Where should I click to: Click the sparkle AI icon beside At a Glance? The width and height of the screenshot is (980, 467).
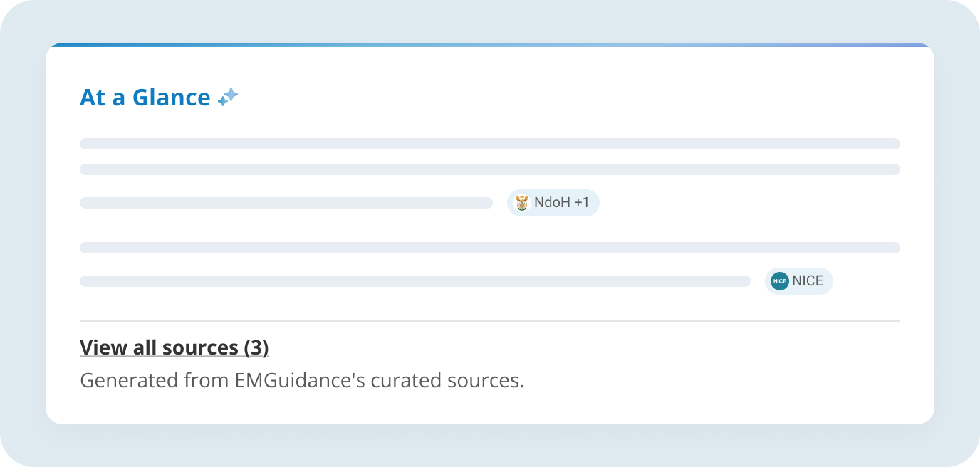point(228,97)
